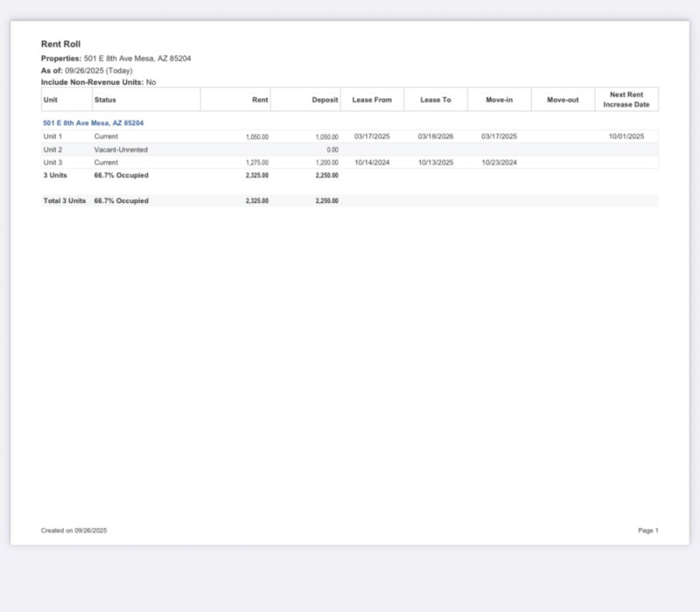Select the Unit 3 row label
The image size is (700, 612).
tap(53, 163)
